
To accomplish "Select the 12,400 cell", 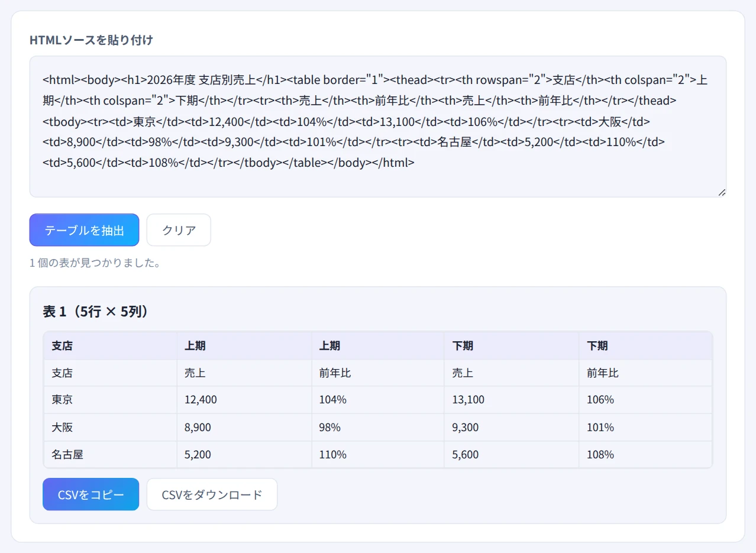I will [244, 400].
